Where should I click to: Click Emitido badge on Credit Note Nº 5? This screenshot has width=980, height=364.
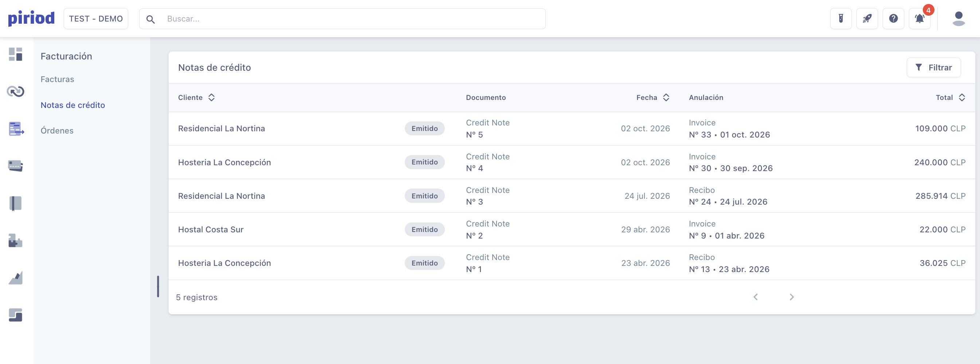pos(424,129)
